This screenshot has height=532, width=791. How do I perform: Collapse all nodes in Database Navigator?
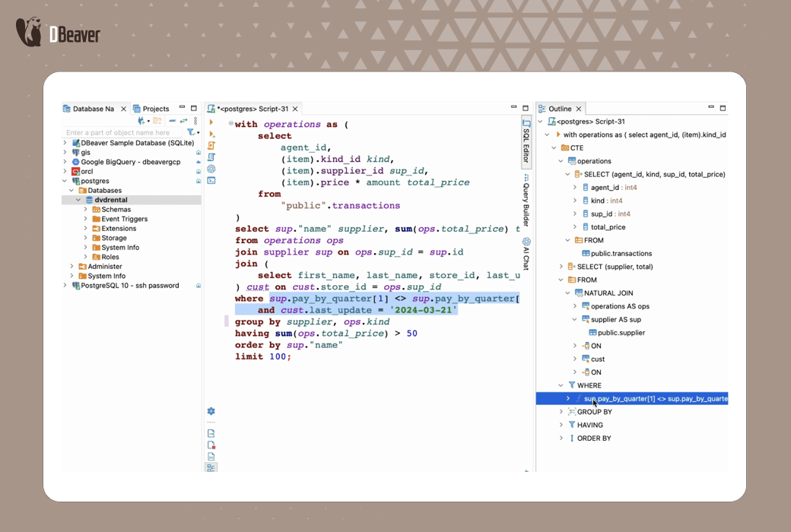coord(173,120)
